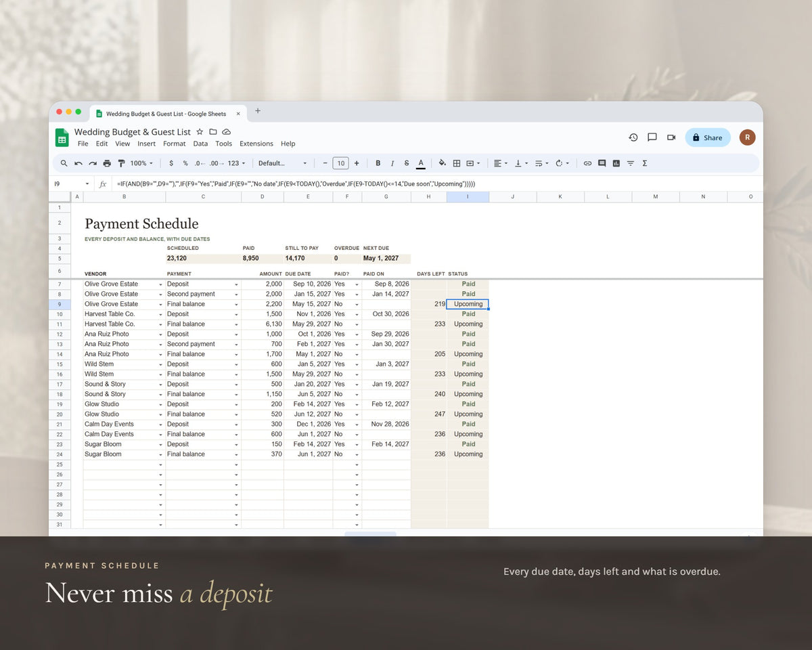This screenshot has width=812, height=650.
Task: Decrease font size with minus button
Action: (x=325, y=163)
